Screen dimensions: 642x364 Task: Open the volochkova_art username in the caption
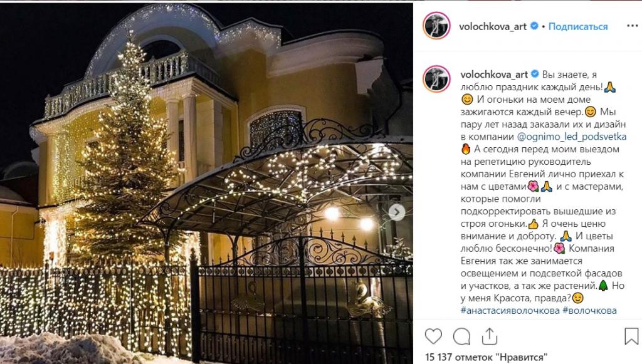pos(494,75)
